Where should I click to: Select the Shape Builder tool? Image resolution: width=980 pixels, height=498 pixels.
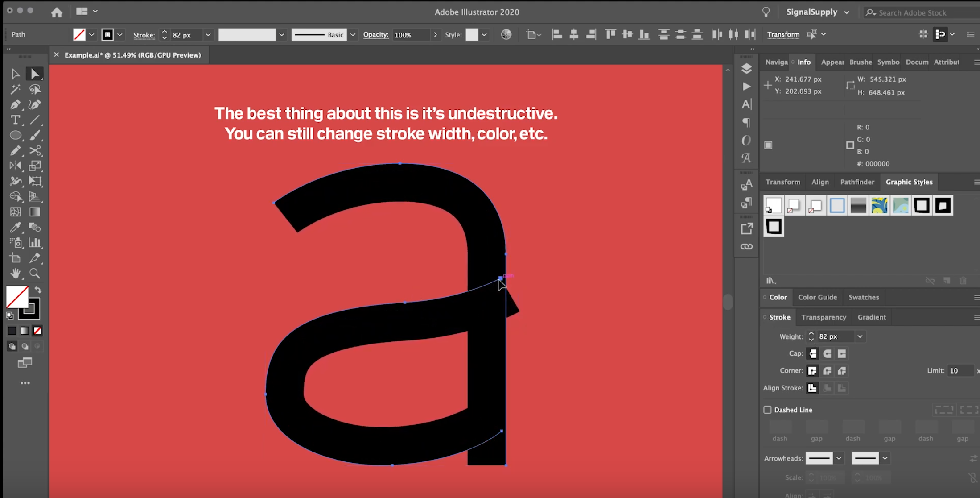[15, 196]
